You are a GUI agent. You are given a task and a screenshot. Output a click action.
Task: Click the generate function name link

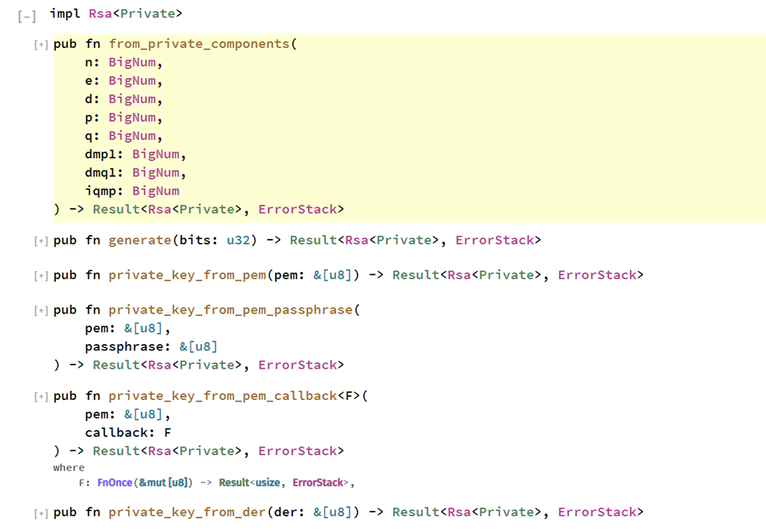(140, 240)
